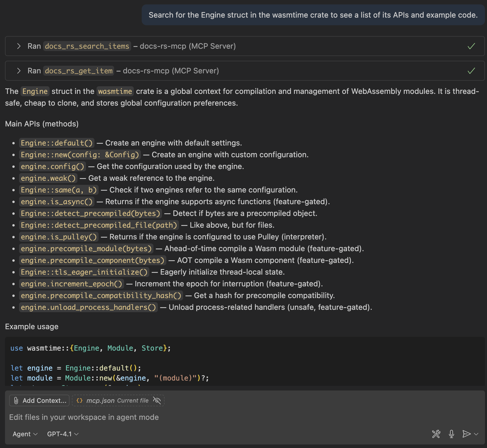Click the curly braces icon beside mcp.json
This screenshot has height=448, width=487.
pyautogui.click(x=79, y=400)
